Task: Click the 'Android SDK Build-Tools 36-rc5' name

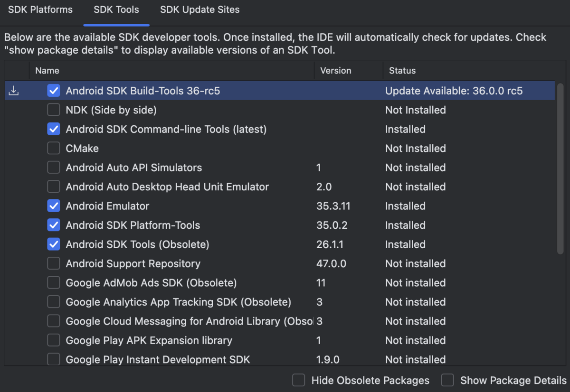Action: coord(142,91)
